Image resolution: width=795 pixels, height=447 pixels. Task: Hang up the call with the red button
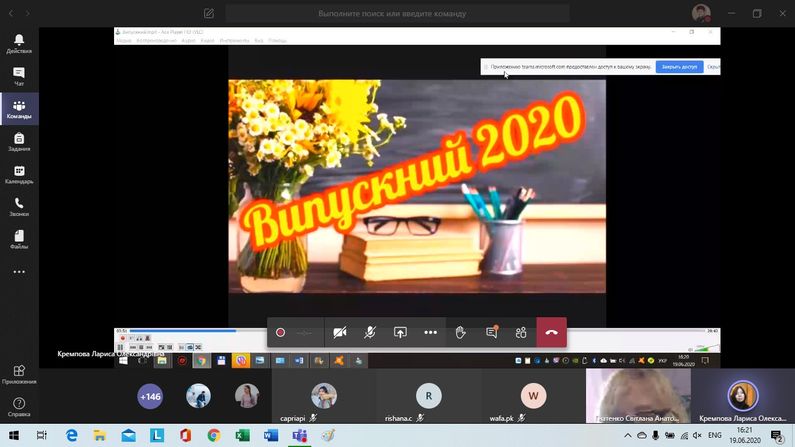pyautogui.click(x=552, y=332)
